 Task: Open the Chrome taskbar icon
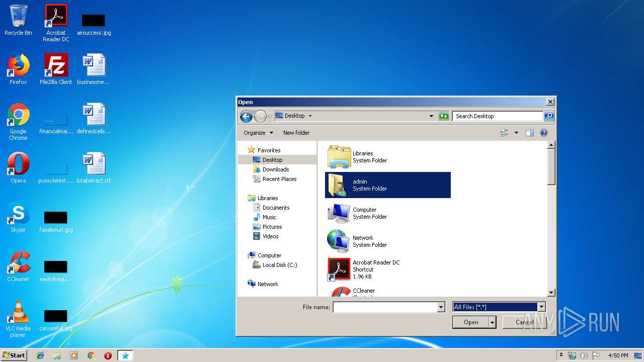91,355
